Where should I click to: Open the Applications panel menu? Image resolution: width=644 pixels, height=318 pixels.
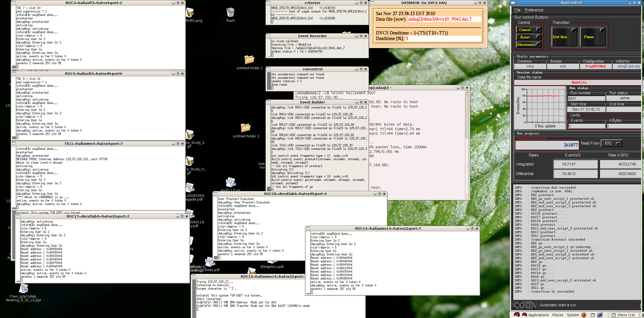[x=538, y=315]
